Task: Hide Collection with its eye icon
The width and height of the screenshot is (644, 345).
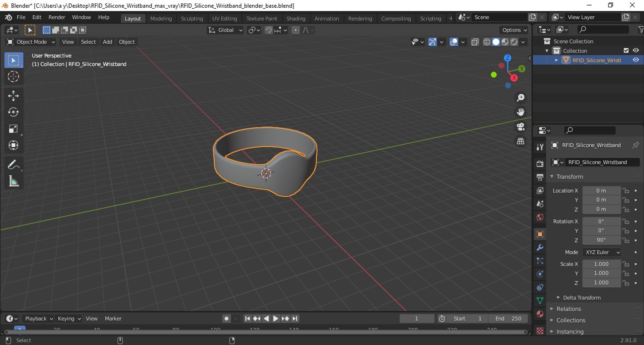Action: click(x=636, y=50)
